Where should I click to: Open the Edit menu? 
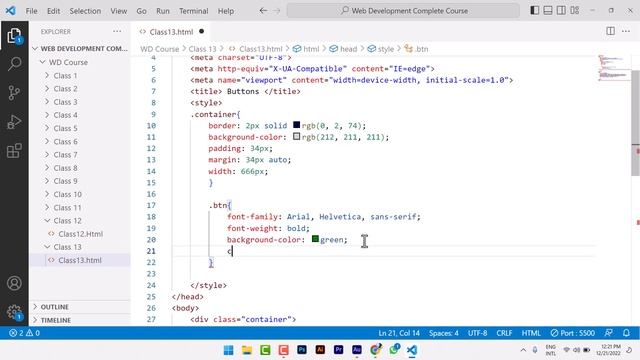coord(53,11)
